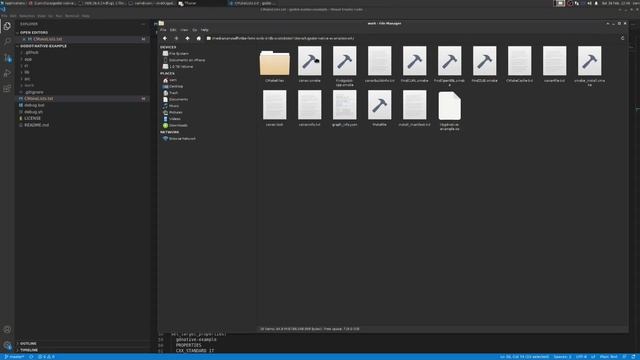Image resolution: width=640 pixels, height=360 pixels.
Task: Select the FindCURL.cmake file icon
Action: (x=415, y=61)
